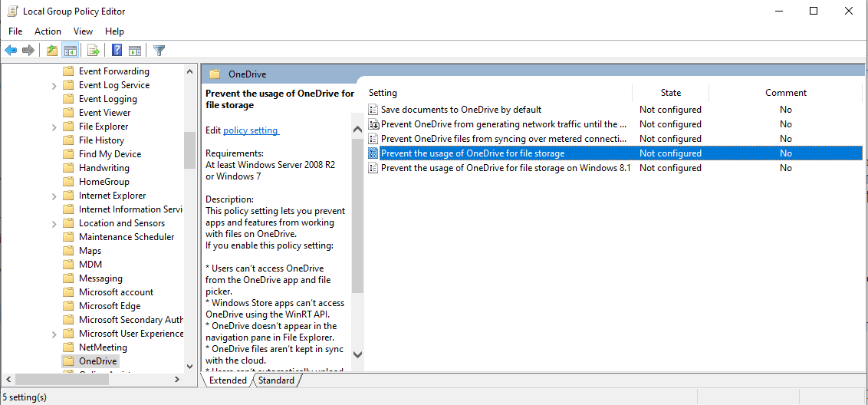This screenshot has height=405, width=868.
Task: Select MDM in the tree
Action: point(90,265)
